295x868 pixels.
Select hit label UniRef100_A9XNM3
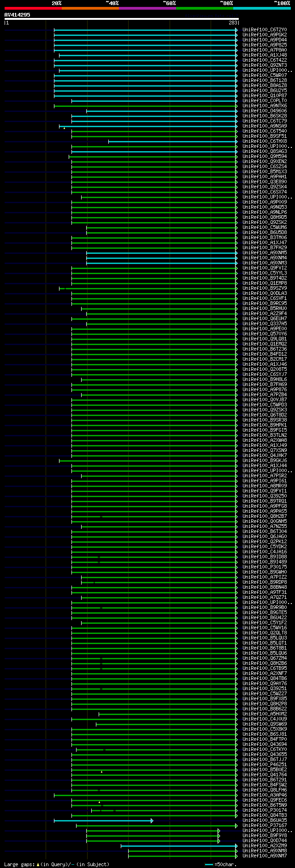[265, 263]
